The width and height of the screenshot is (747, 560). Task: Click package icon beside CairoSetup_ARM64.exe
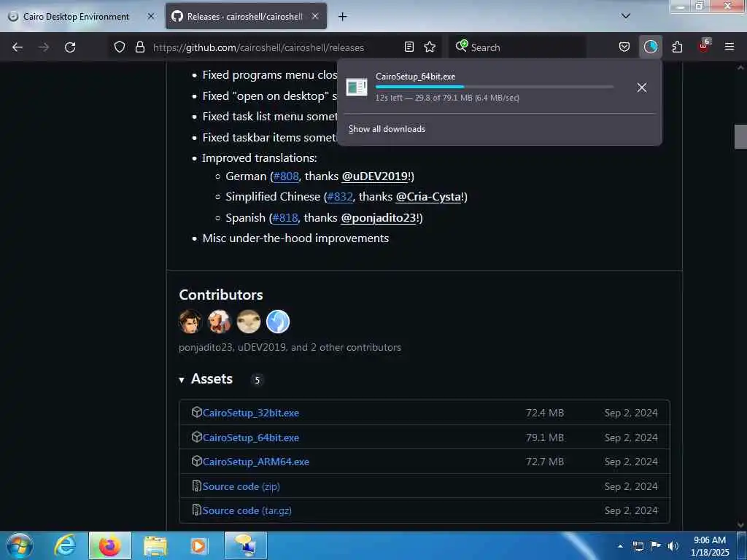tap(196, 461)
